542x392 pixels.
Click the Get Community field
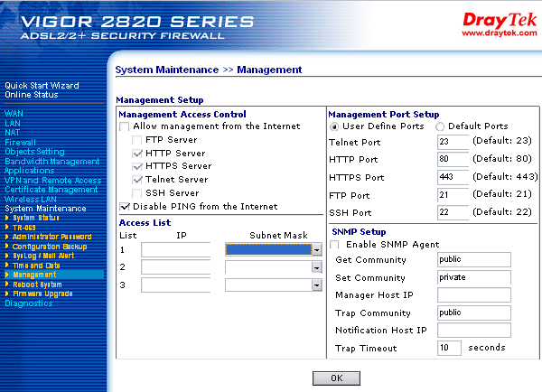474,259
